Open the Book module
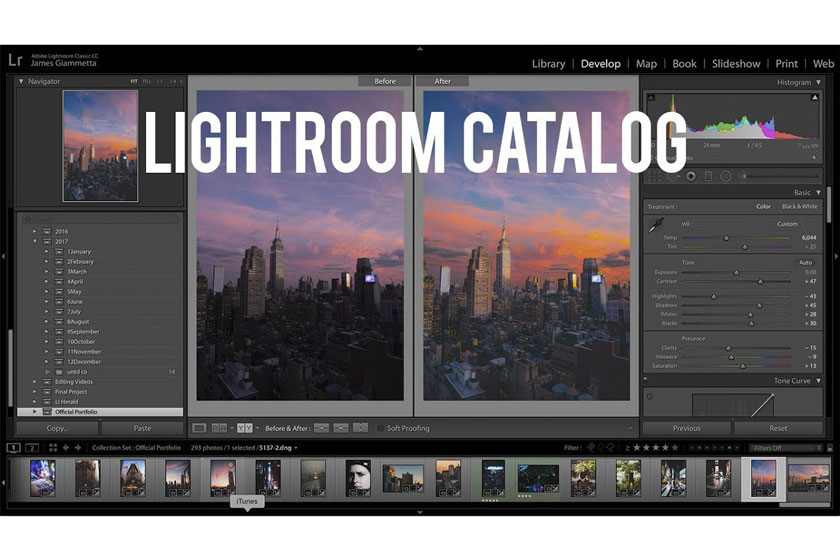 pyautogui.click(x=684, y=64)
